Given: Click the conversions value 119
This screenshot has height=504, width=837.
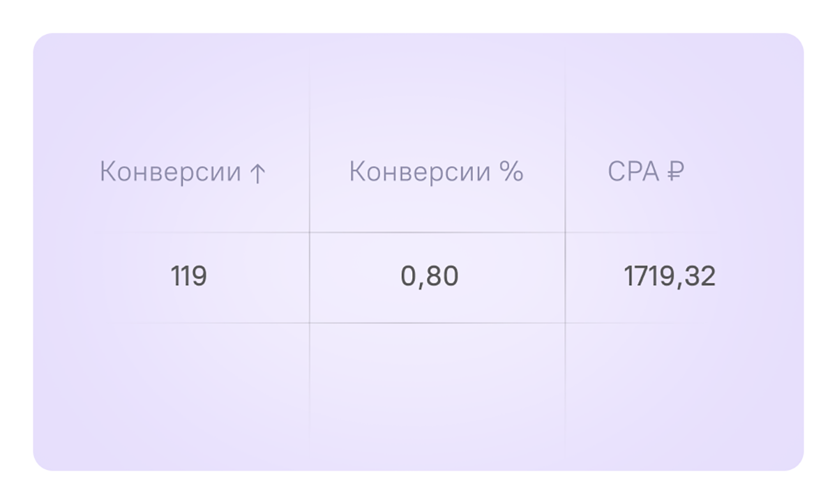Looking at the screenshot, I should pyautogui.click(x=189, y=277).
